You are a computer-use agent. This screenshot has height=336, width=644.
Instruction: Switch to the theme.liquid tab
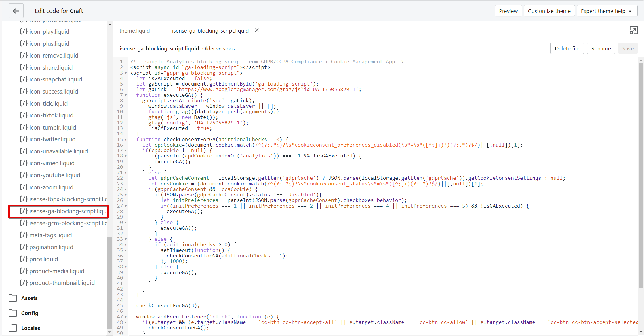coord(134,31)
